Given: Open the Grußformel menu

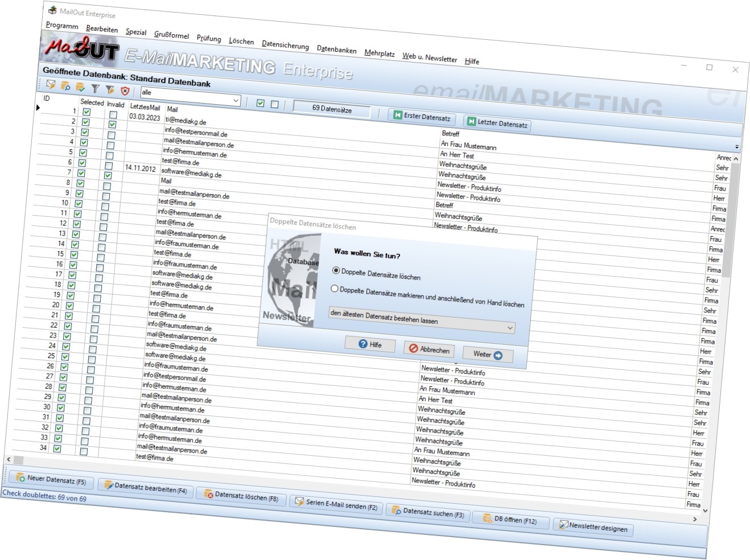Looking at the screenshot, I should tap(171, 35).
